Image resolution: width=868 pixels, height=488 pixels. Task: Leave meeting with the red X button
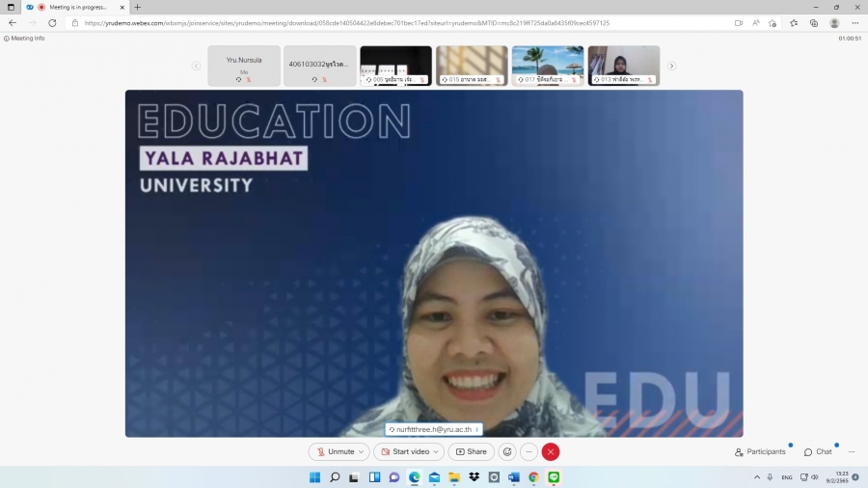(551, 451)
